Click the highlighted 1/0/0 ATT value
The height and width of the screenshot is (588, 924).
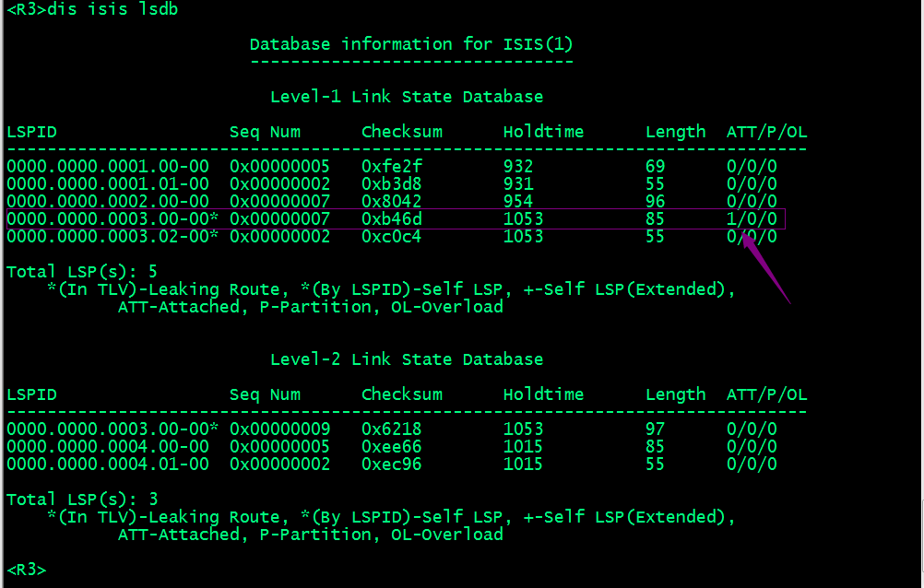pos(752,219)
